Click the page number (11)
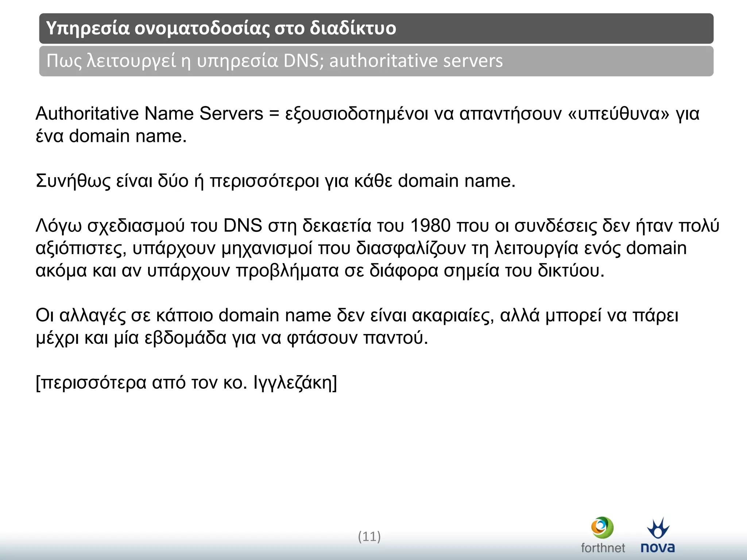Screen dimensions: 747x560 click(369, 536)
